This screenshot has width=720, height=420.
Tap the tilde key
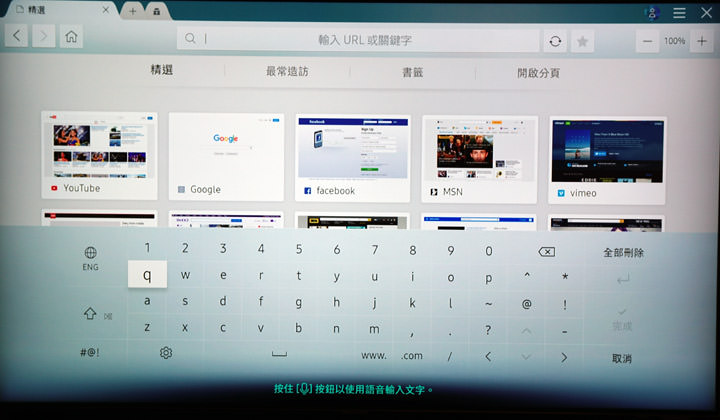489,303
